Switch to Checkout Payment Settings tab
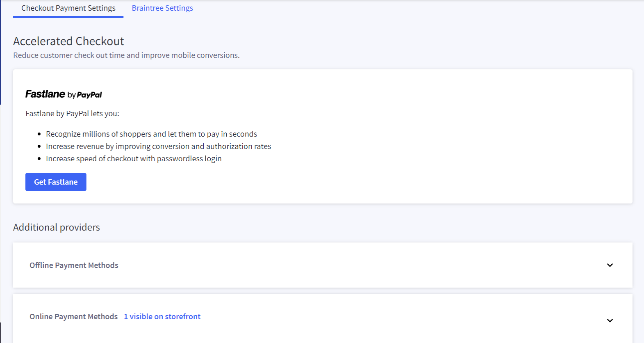 [68, 8]
